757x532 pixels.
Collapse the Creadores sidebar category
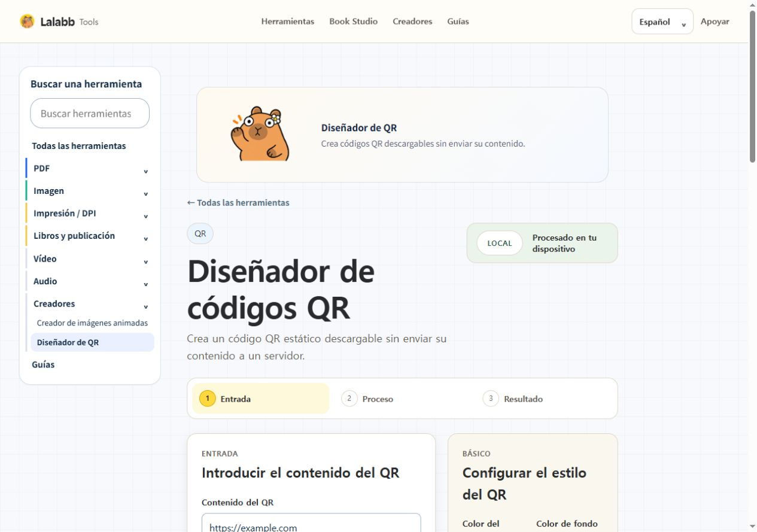[x=90, y=303]
